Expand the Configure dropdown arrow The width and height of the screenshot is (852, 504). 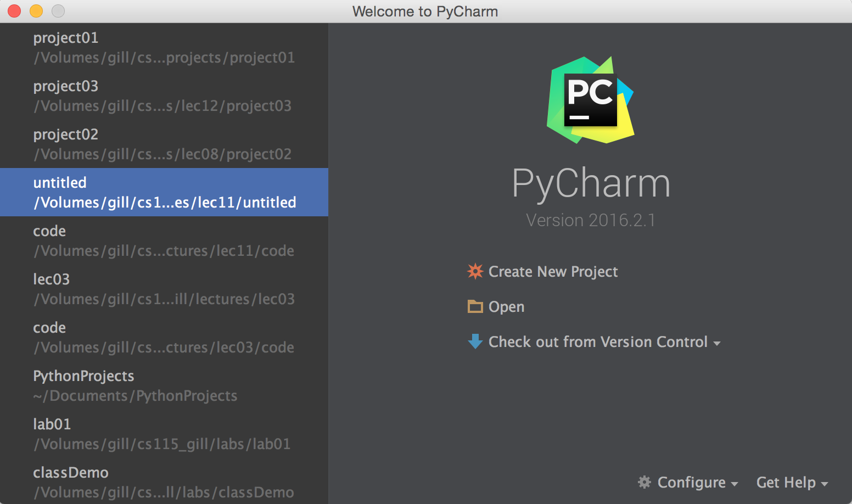tap(735, 484)
